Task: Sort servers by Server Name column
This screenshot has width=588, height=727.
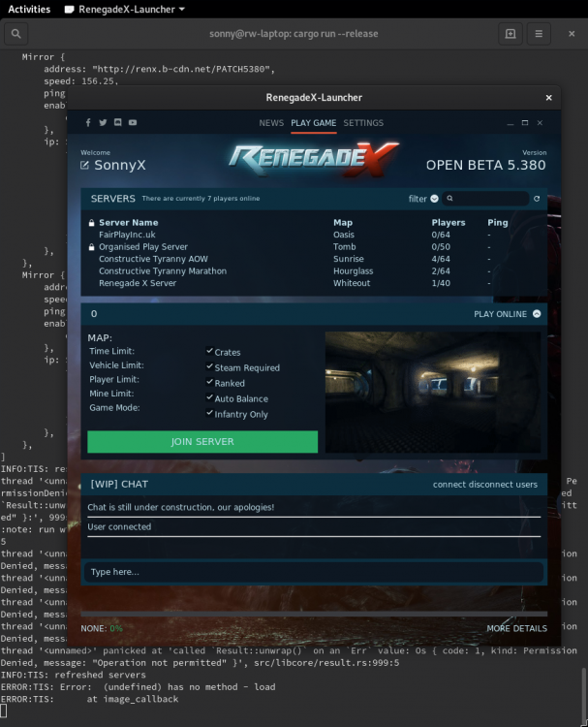Action: point(128,223)
